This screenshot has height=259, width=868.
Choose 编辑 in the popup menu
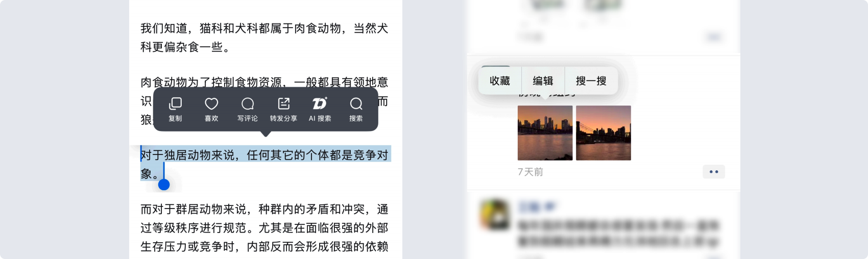pos(543,81)
